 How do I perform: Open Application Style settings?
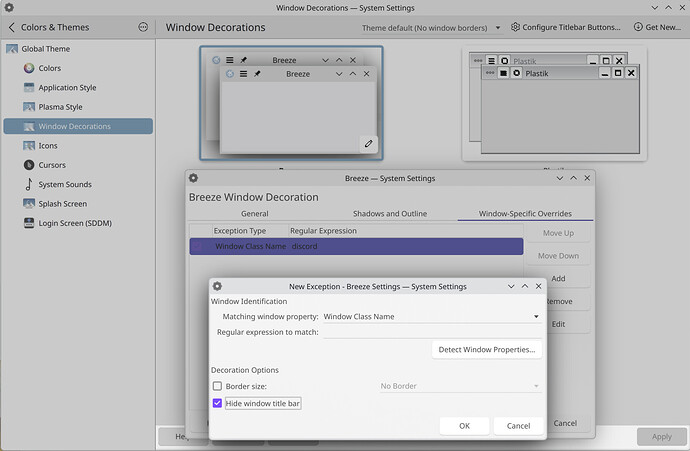point(66,88)
